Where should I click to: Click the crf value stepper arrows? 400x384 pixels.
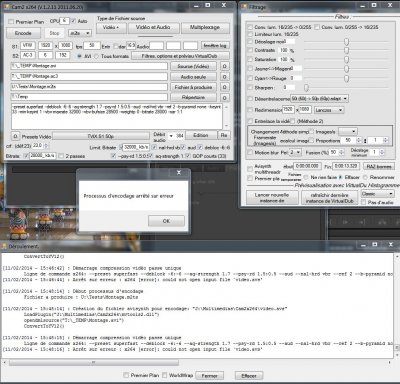(46, 146)
